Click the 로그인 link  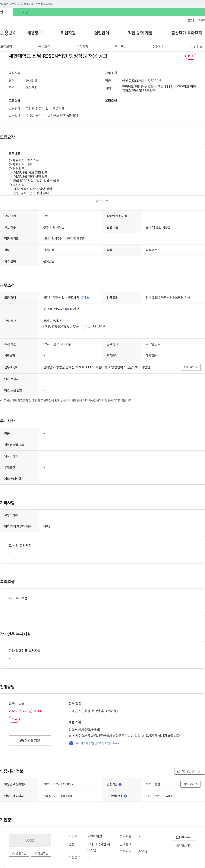point(191,21)
